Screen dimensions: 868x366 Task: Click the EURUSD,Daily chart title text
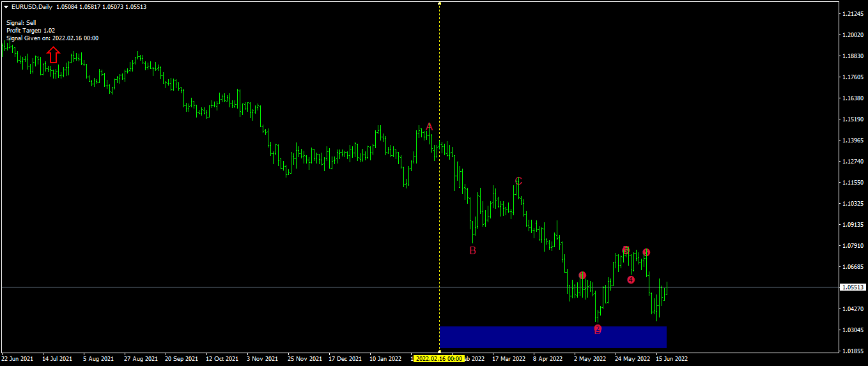[32, 7]
